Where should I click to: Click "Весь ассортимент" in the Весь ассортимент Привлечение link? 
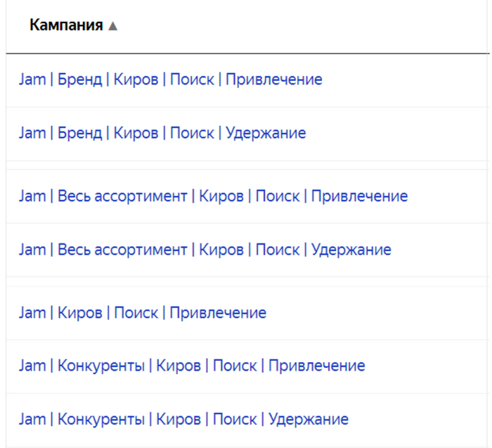(122, 196)
